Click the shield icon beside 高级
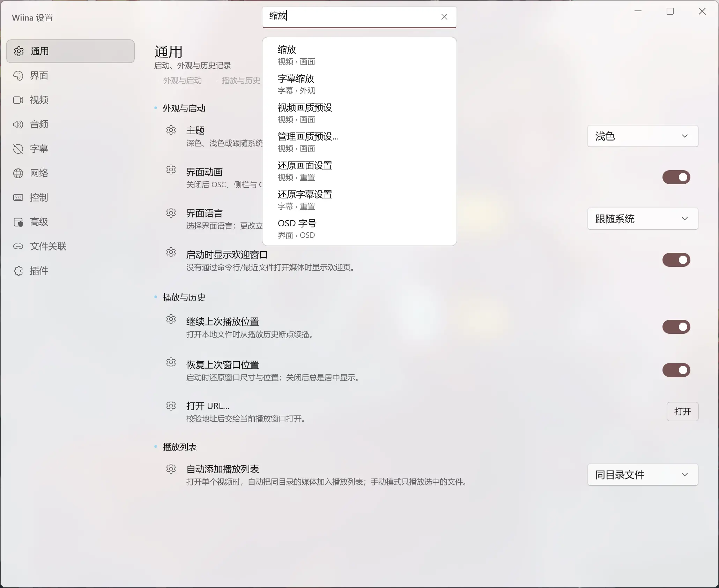This screenshot has height=588, width=719. tap(18, 222)
